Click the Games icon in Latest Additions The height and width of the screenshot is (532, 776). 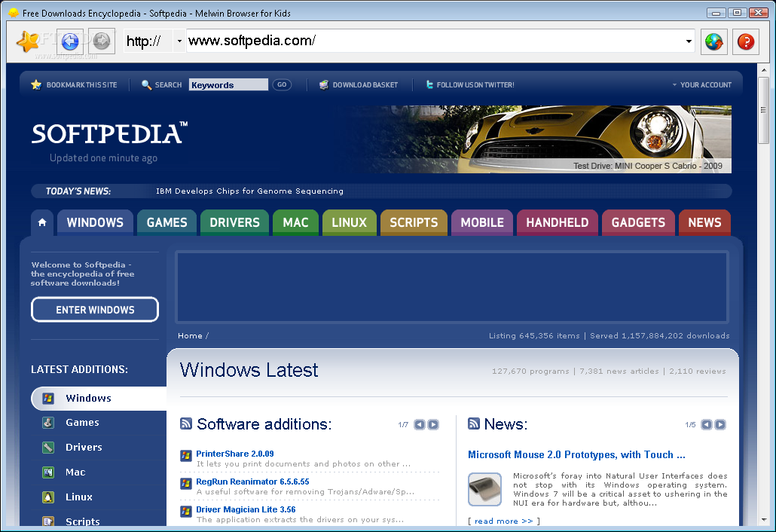click(48, 423)
